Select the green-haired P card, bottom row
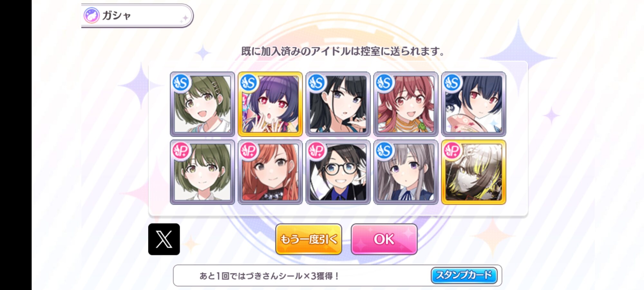 (202, 172)
